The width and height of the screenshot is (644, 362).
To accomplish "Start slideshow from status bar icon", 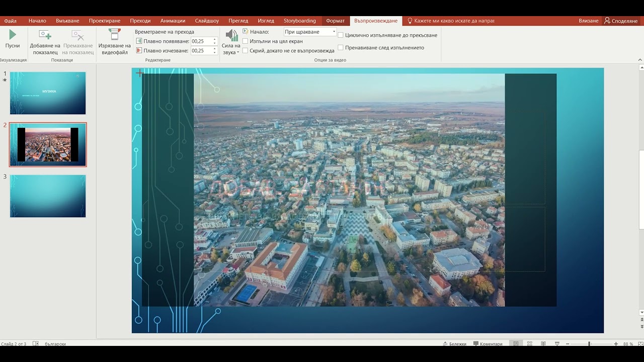I will [557, 344].
